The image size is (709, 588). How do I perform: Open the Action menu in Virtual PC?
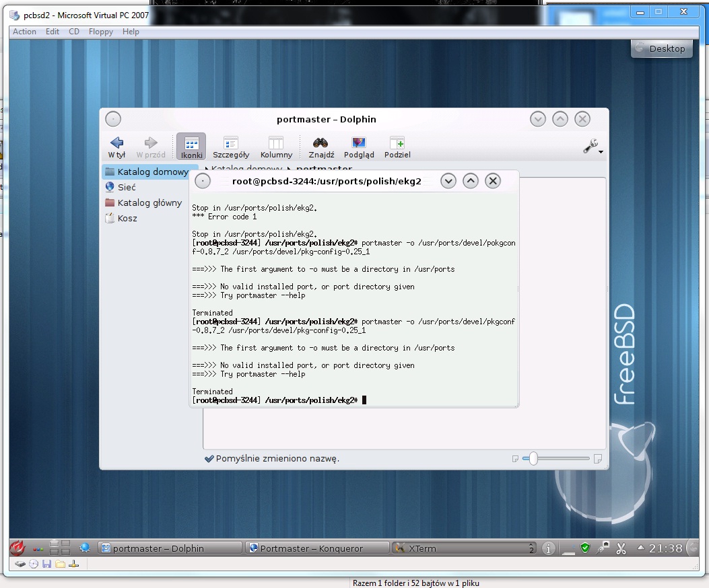click(x=24, y=32)
